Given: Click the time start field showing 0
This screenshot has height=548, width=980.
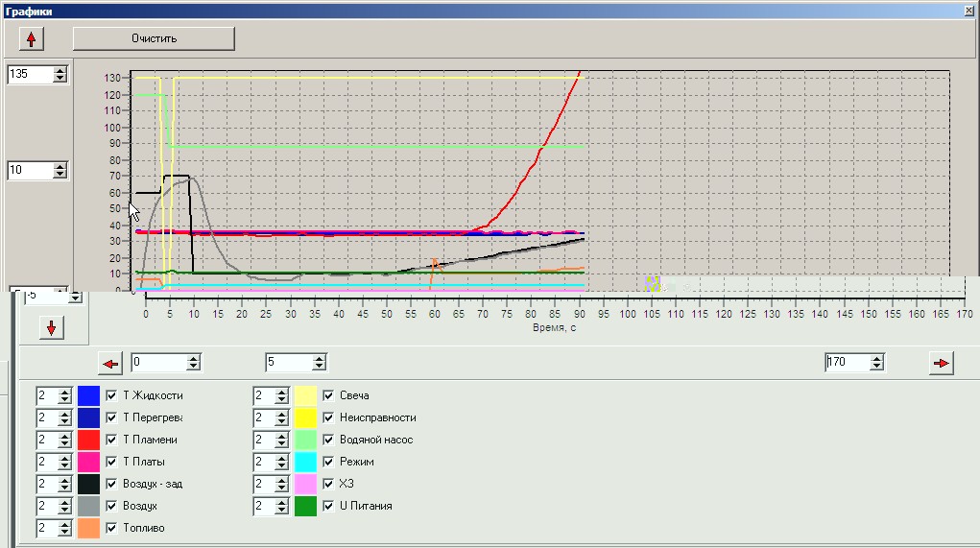Looking at the screenshot, I should click(158, 362).
